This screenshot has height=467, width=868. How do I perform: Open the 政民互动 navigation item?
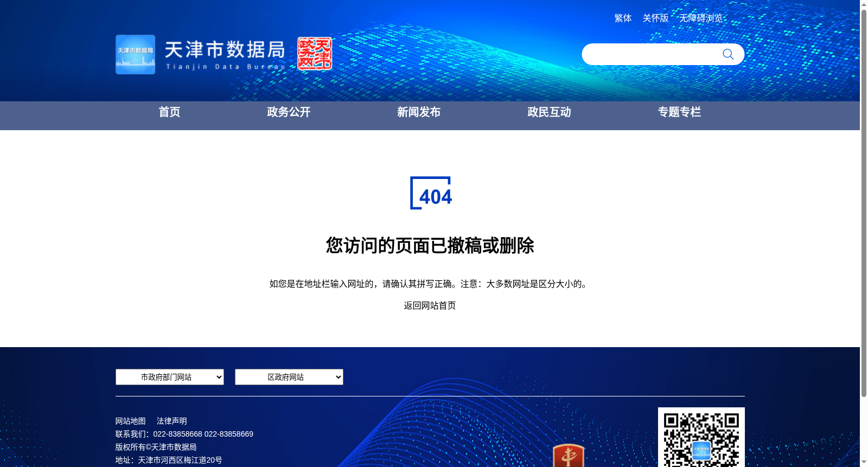click(549, 112)
